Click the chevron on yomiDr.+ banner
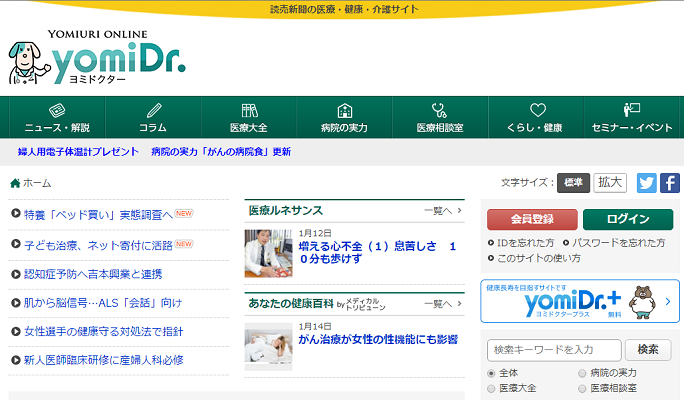Viewport: 684px width, 400px height. coord(668,301)
